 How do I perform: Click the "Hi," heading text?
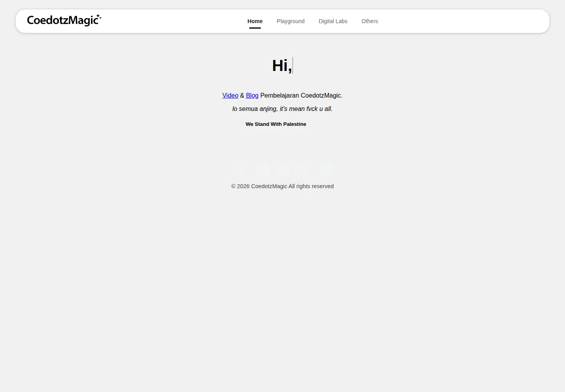tap(282, 65)
